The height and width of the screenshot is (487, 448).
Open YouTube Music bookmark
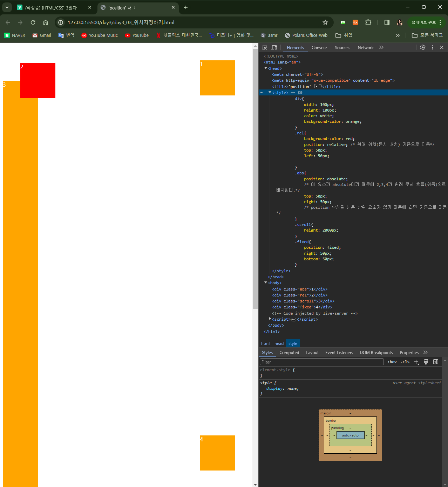[x=100, y=35]
